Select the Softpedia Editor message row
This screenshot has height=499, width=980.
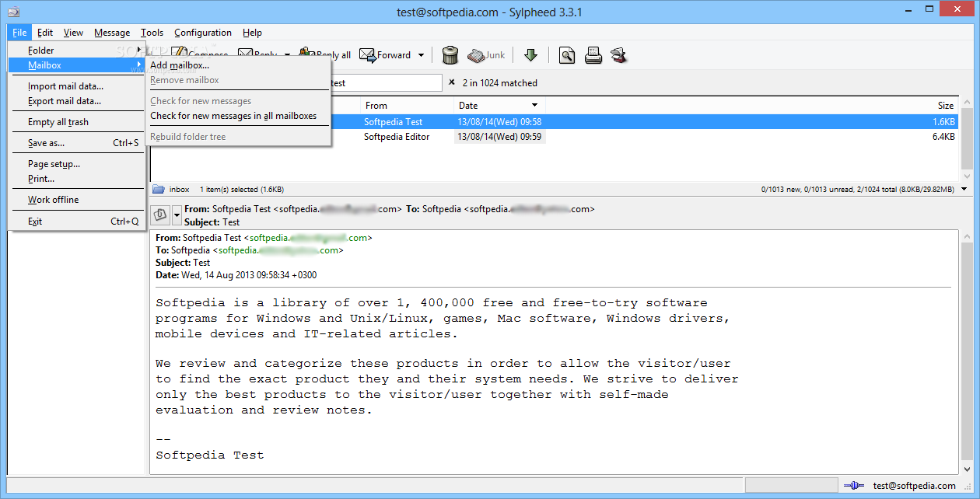click(x=555, y=137)
